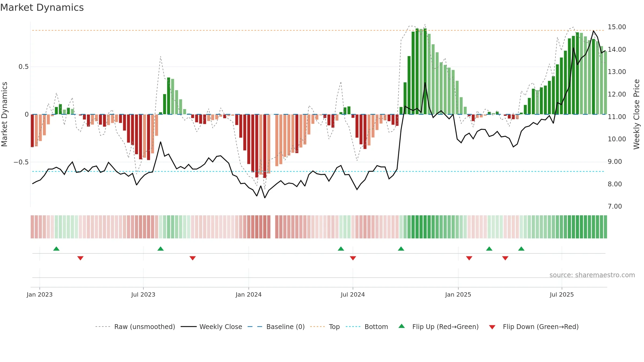Click the Flip Up marker between Jul 2024 and Jan 2025

click(x=401, y=249)
